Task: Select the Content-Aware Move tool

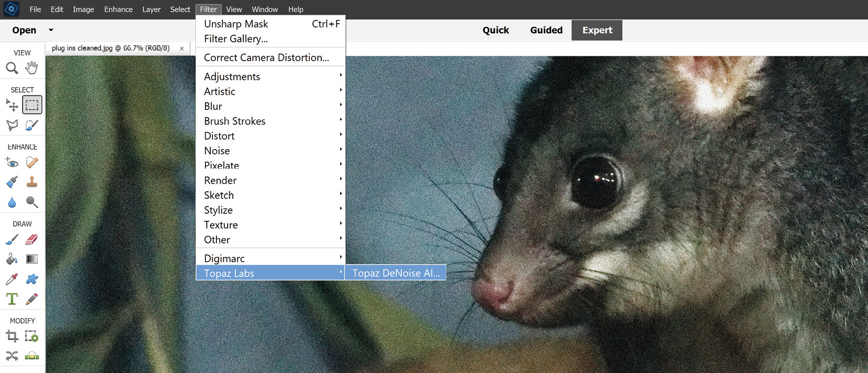Action: 12,356
